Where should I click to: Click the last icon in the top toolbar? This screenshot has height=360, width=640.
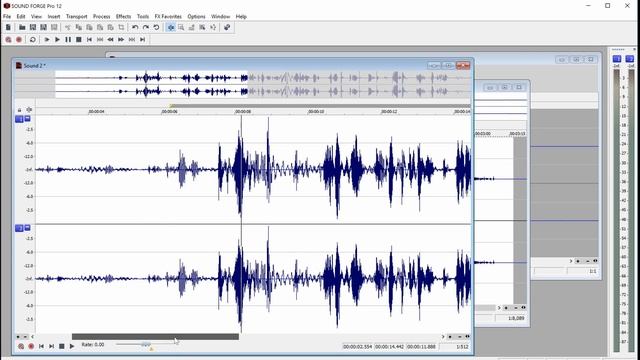(227, 27)
